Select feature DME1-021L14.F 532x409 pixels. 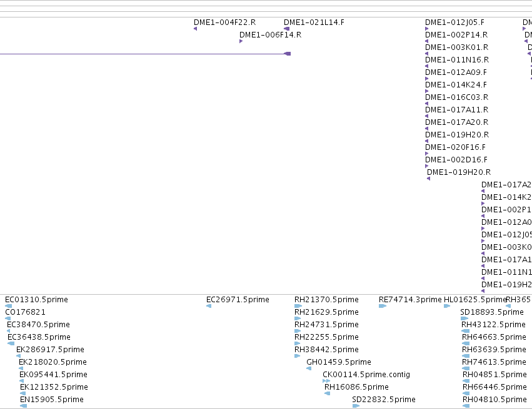[x=314, y=22]
